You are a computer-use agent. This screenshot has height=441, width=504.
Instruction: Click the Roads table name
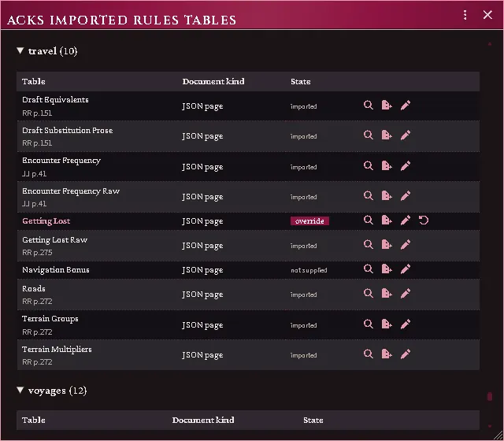[x=34, y=289]
